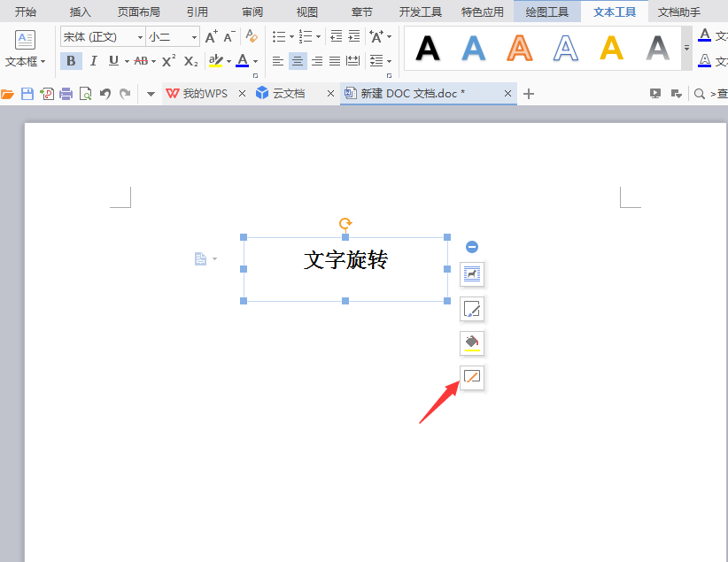The height and width of the screenshot is (562, 728).
Task: Apply superscript X² formatting
Action: (168, 61)
